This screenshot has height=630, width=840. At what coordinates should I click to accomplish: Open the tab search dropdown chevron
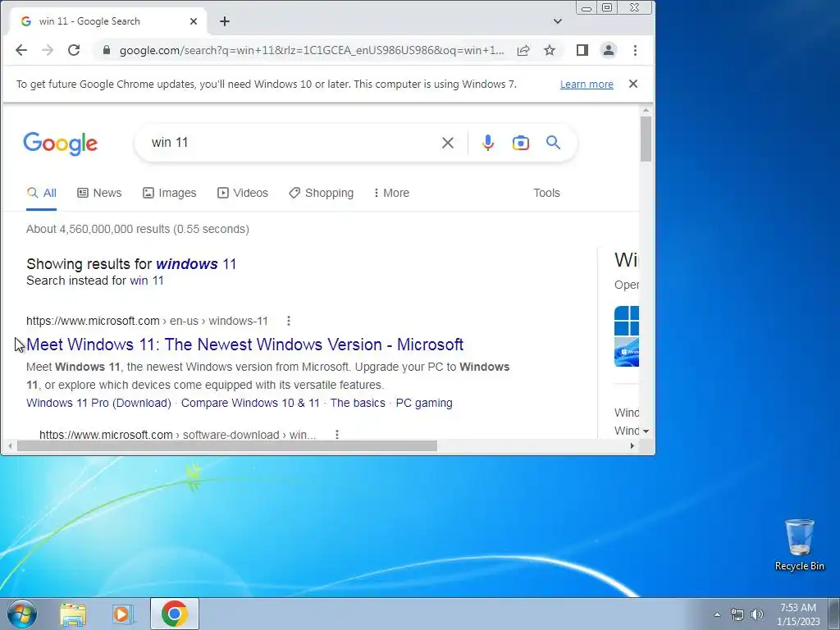click(x=558, y=21)
